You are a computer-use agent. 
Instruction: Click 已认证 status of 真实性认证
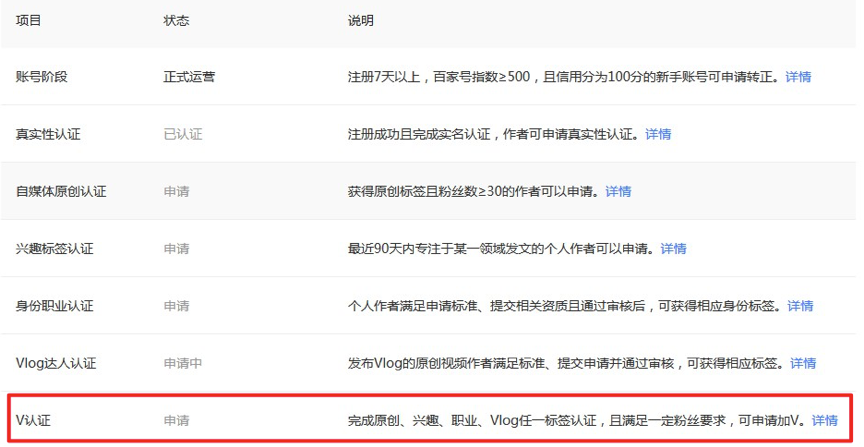click(183, 134)
